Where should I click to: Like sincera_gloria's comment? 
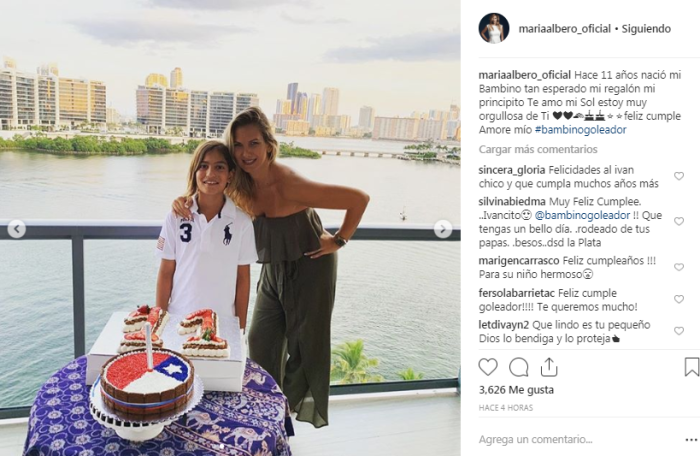pyautogui.click(x=679, y=176)
